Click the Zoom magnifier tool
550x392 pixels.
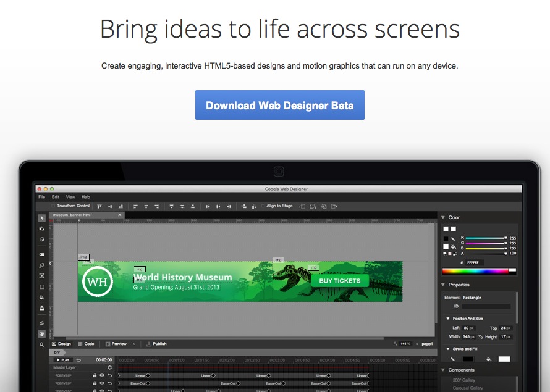[x=42, y=344]
